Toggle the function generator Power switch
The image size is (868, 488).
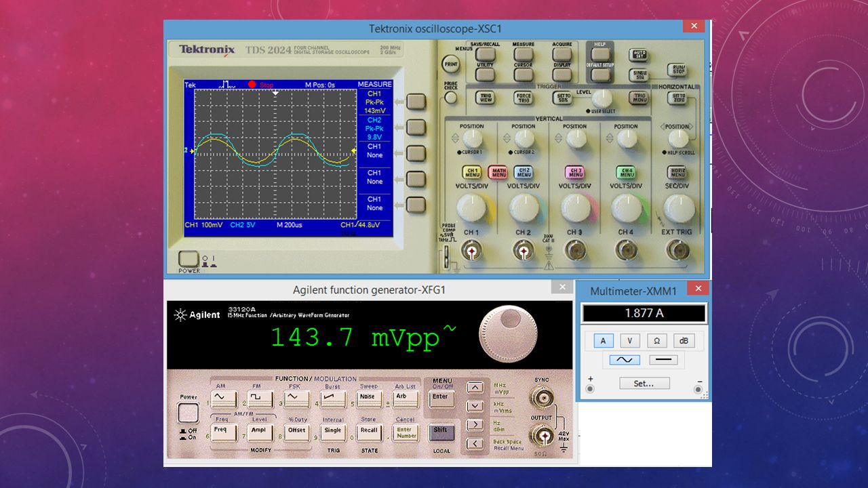coord(188,413)
